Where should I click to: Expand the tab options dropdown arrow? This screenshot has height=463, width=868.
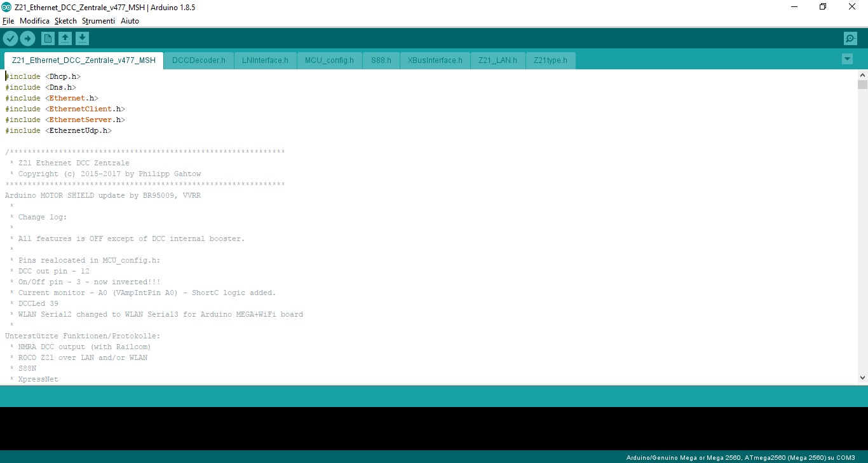(x=846, y=59)
